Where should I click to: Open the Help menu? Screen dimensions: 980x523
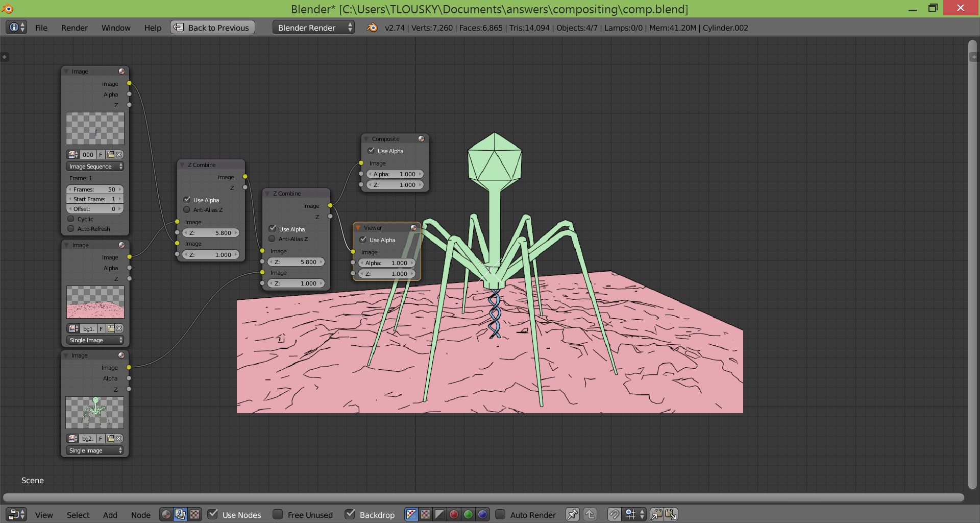click(153, 28)
